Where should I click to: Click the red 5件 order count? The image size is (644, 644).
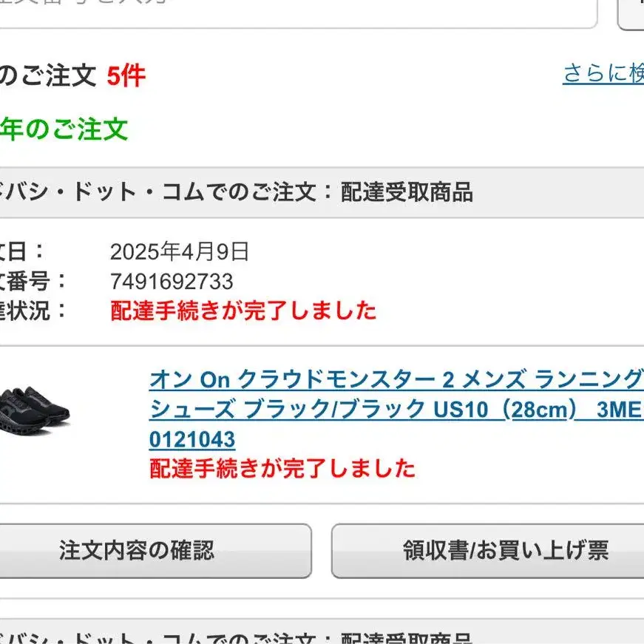[x=126, y=75]
